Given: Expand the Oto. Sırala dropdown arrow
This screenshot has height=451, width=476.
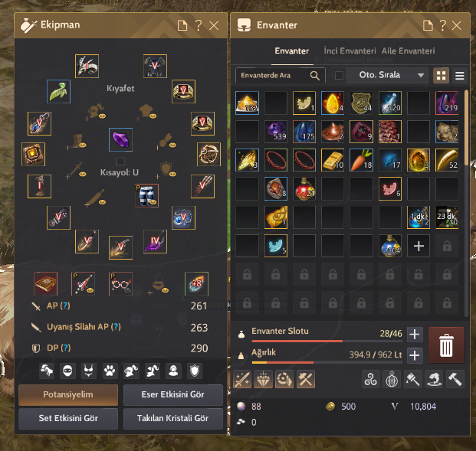Looking at the screenshot, I should click(x=421, y=75).
